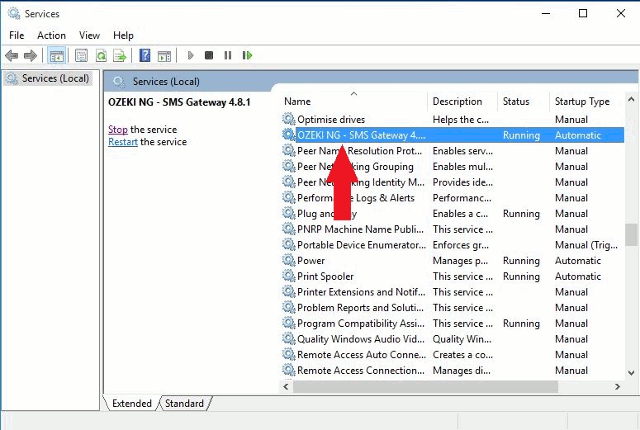640x430 pixels.
Task: Select Remote Access Auto Conne... service
Action: tap(452, 355)
